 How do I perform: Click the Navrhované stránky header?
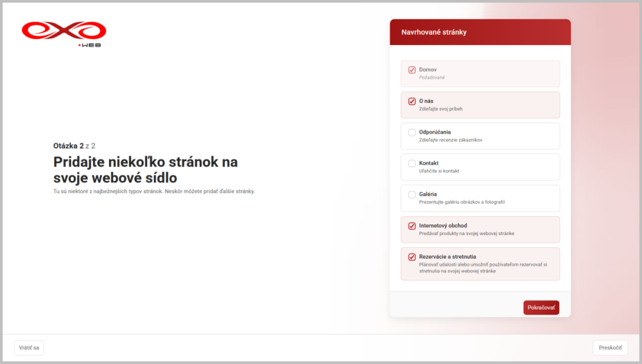click(x=434, y=32)
